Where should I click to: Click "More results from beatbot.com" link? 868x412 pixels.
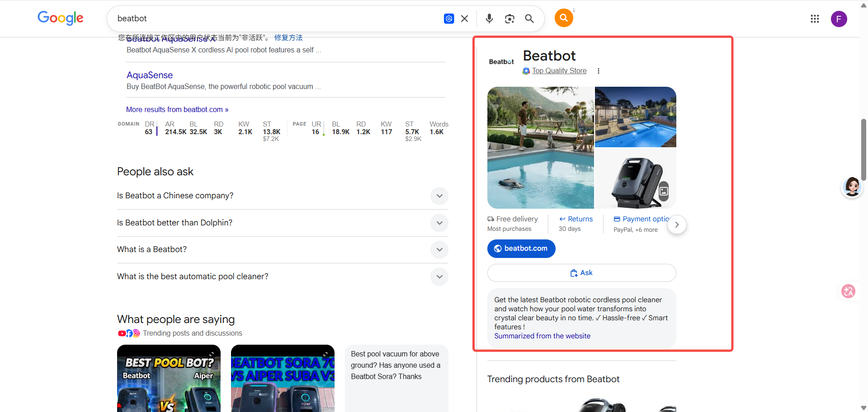[x=177, y=109]
